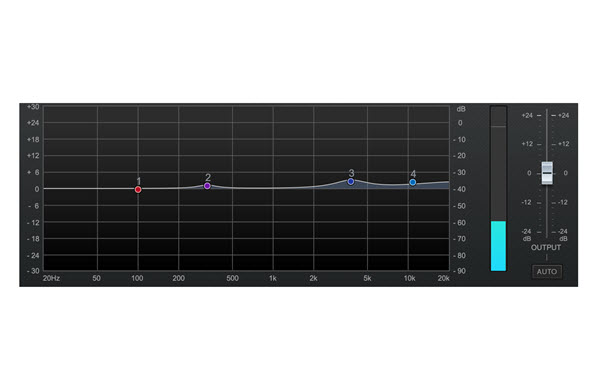Click the number 3 label above its node
Screen dimensions: 600x369
point(351,173)
